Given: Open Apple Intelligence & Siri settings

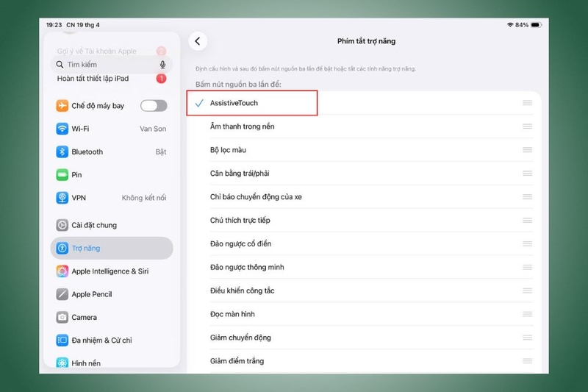Looking at the screenshot, I should click(x=112, y=271).
